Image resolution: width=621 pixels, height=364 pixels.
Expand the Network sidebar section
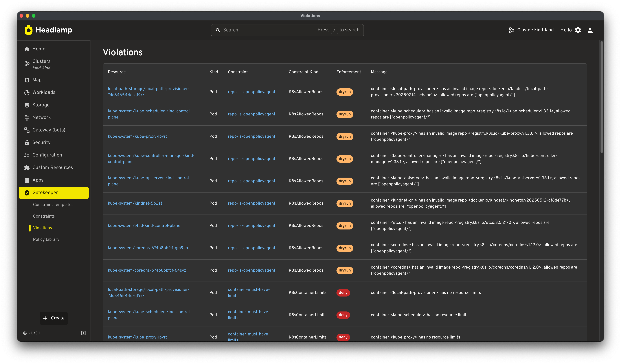[41, 117]
